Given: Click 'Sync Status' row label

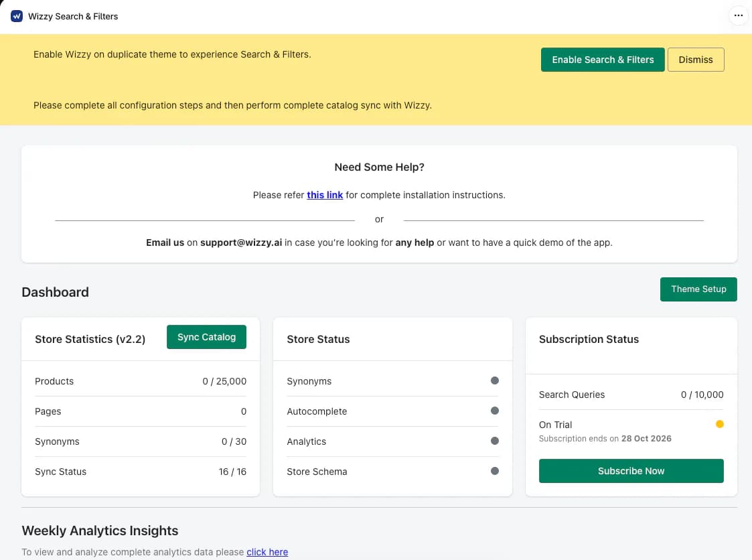Looking at the screenshot, I should tap(60, 472).
